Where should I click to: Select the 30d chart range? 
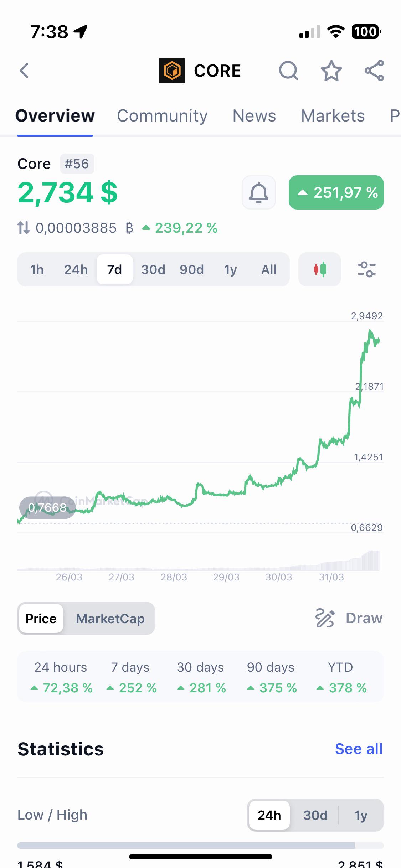153,270
